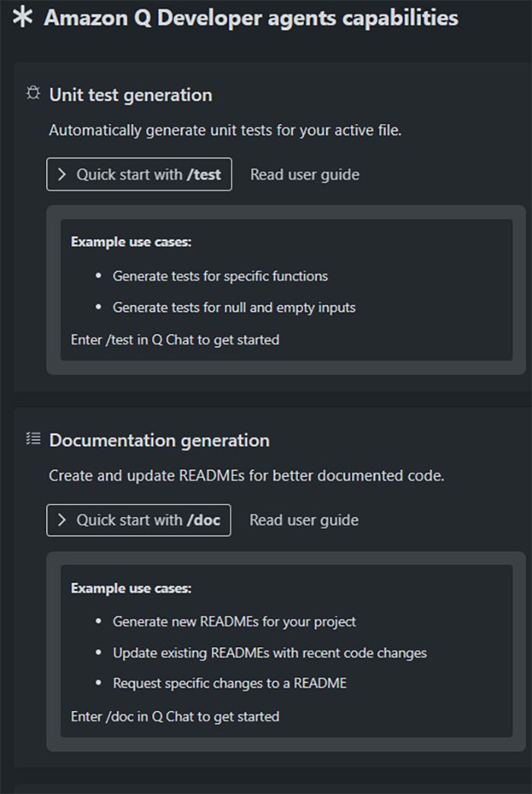Open Read user guide for Unit test generation
532x794 pixels.
[x=305, y=174]
